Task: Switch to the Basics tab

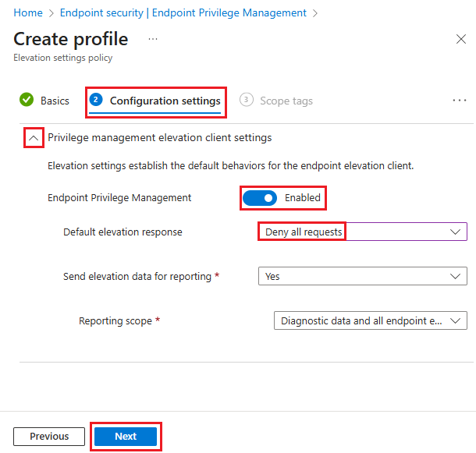Action: pyautogui.click(x=55, y=101)
